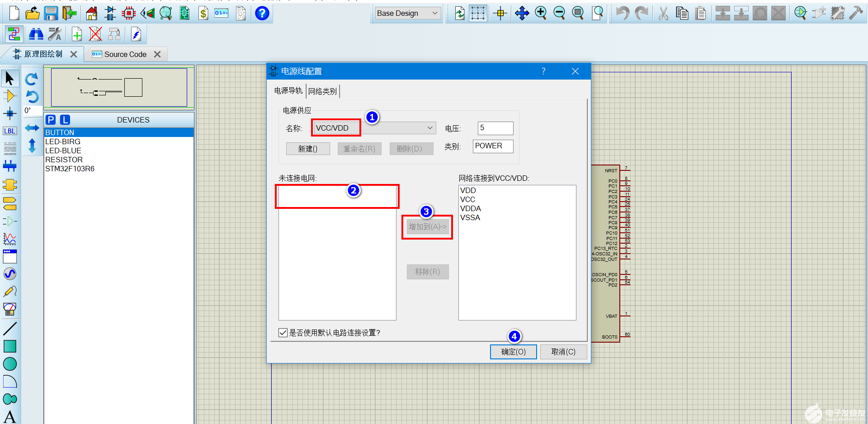Choose Junction dot mode tool
Screen dimensions: 868x424
(x=10, y=113)
